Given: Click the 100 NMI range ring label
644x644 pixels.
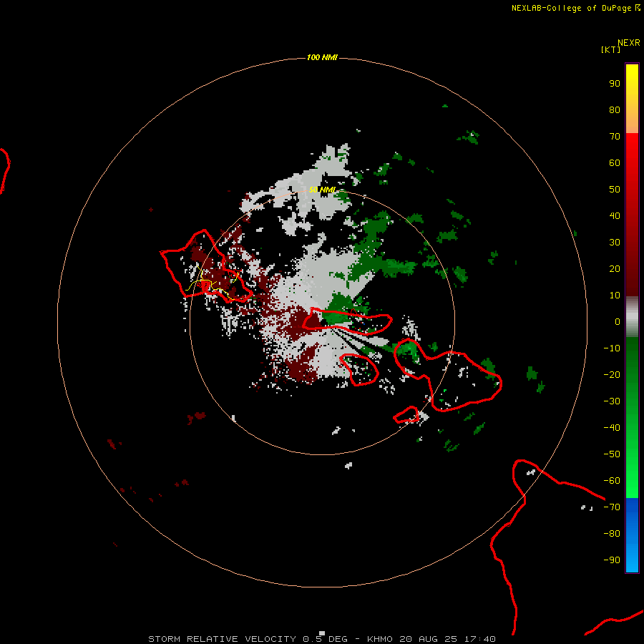Looking at the screenshot, I should pyautogui.click(x=322, y=57).
